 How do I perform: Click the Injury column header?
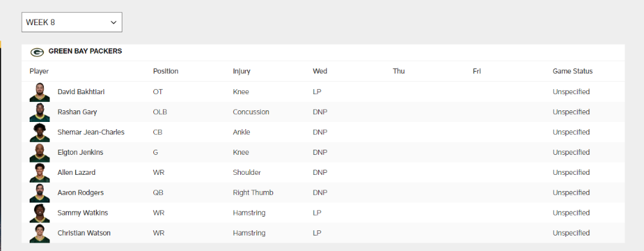pyautogui.click(x=241, y=71)
